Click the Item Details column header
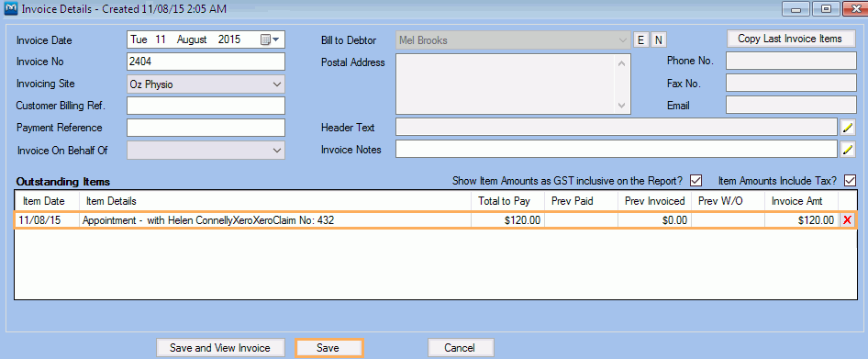This screenshot has height=359, width=868. tap(275, 201)
